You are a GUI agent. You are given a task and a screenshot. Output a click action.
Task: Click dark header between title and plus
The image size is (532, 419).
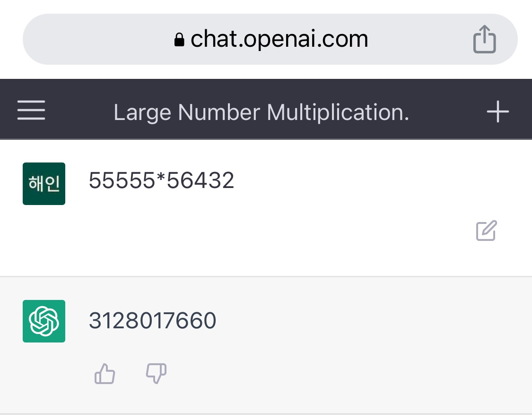point(447,112)
